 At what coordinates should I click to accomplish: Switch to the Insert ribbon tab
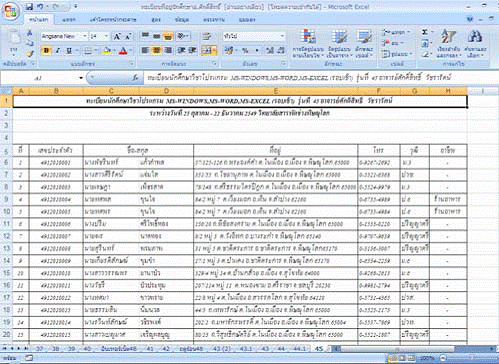click(x=69, y=20)
